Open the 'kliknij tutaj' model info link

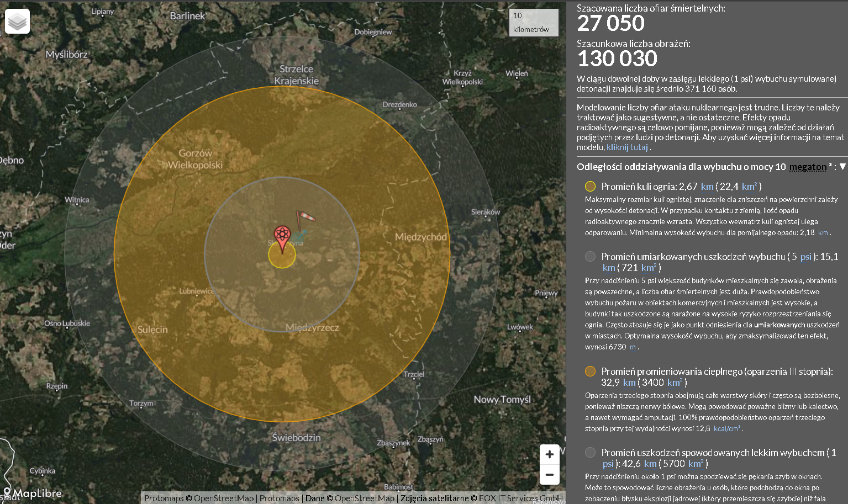(x=627, y=147)
